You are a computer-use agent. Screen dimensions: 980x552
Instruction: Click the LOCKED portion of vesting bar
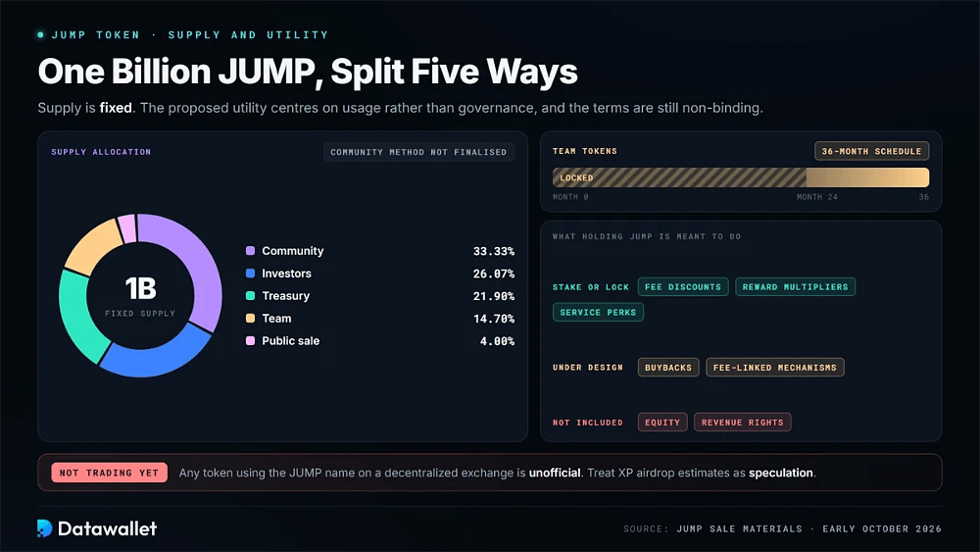tap(679, 177)
